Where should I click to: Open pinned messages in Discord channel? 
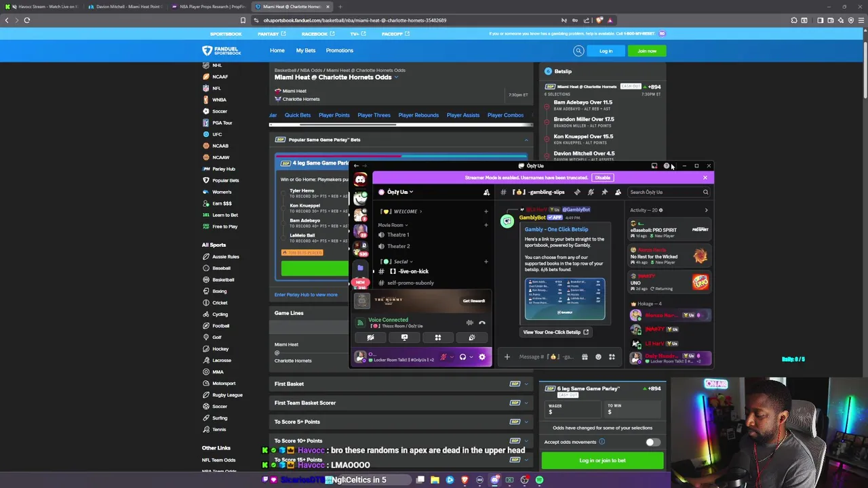coord(604,192)
